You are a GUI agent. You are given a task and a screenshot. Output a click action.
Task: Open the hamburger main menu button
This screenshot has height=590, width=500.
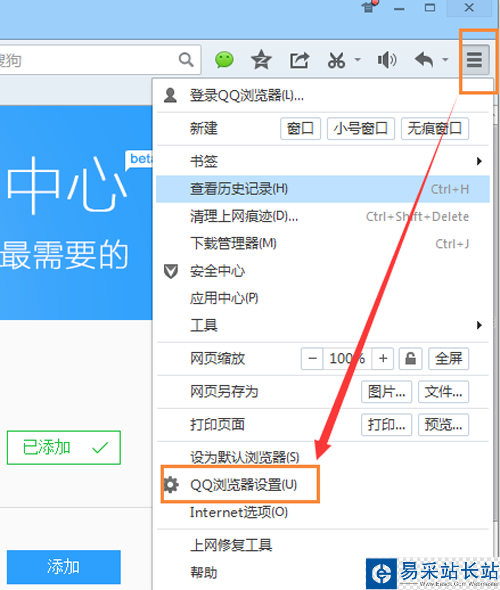[x=474, y=59]
